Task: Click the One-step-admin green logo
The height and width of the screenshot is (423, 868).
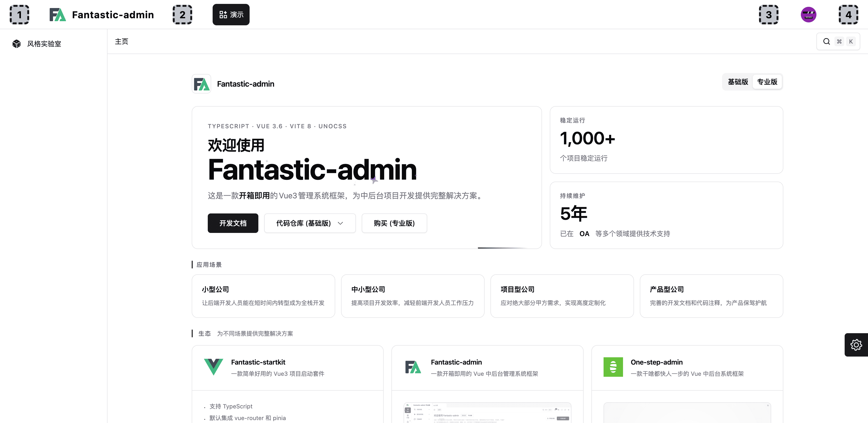Action: (x=613, y=367)
